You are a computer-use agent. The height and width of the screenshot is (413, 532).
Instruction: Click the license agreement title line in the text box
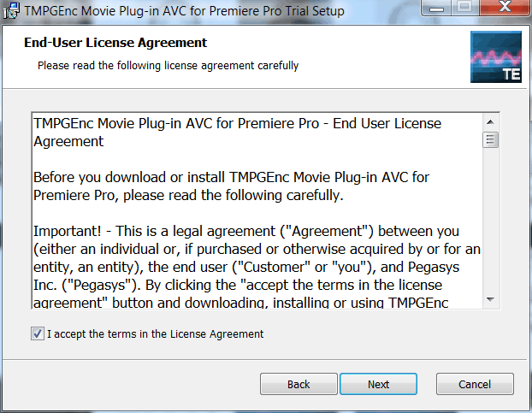(x=237, y=133)
